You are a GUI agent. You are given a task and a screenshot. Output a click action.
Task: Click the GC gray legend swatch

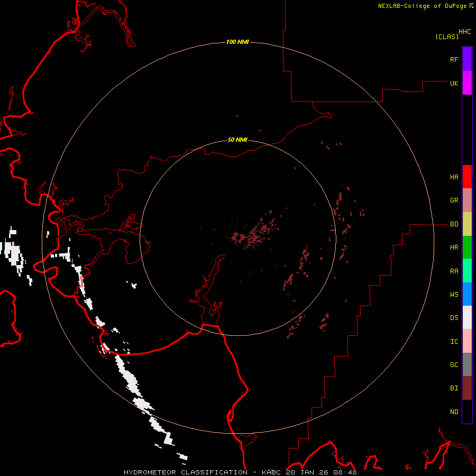click(467, 364)
